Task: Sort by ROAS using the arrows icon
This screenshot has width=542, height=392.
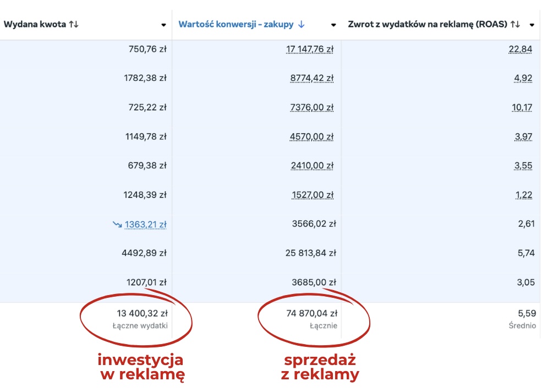Action: 516,24
